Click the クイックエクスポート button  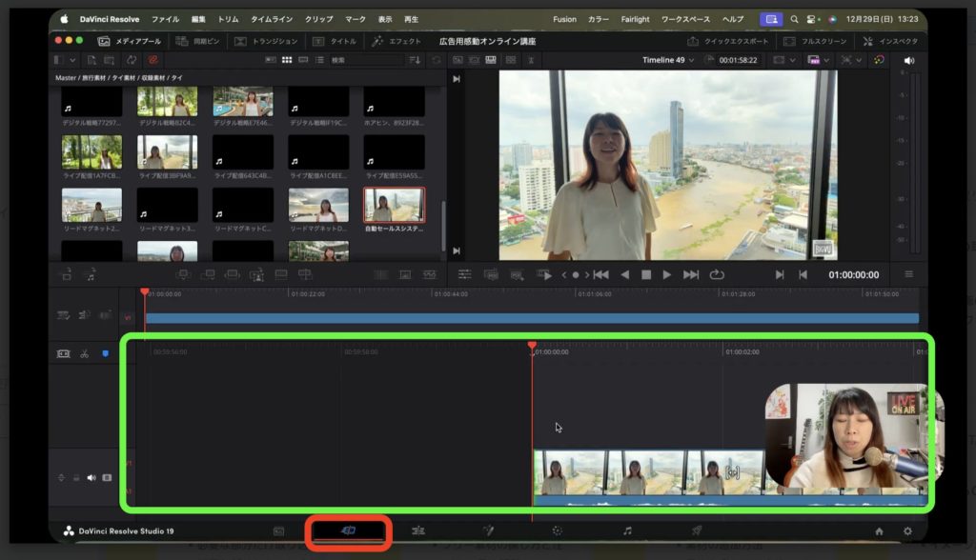[x=728, y=41]
